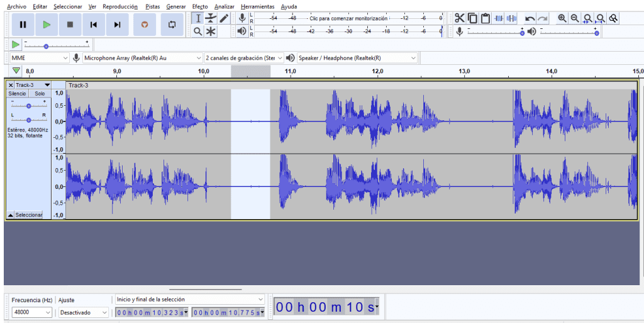644x323 pixels.
Task: Collapse Track-3 with the up arrow
Action: [10, 215]
